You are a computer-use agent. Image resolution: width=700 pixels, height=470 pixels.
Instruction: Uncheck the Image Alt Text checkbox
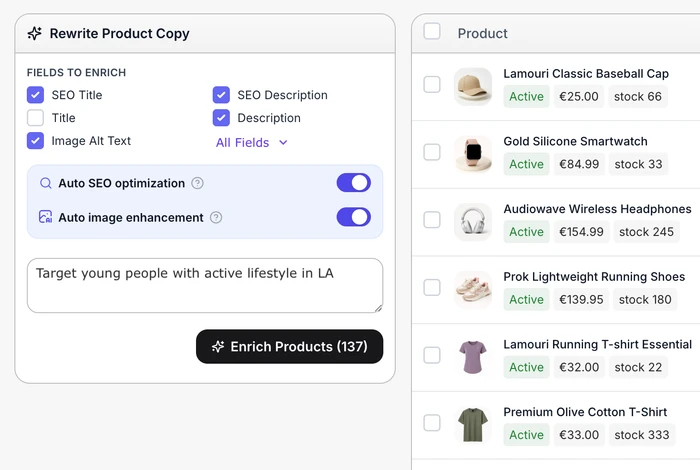click(35, 141)
